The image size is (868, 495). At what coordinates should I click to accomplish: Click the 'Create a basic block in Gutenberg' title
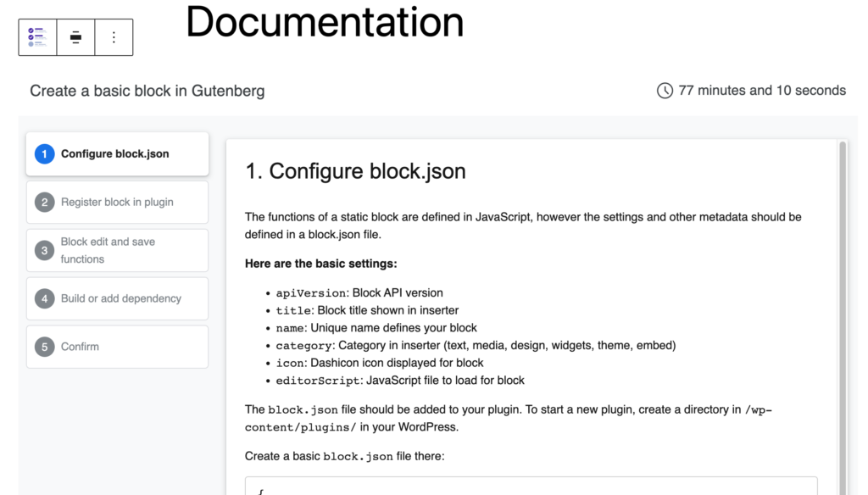click(x=147, y=90)
